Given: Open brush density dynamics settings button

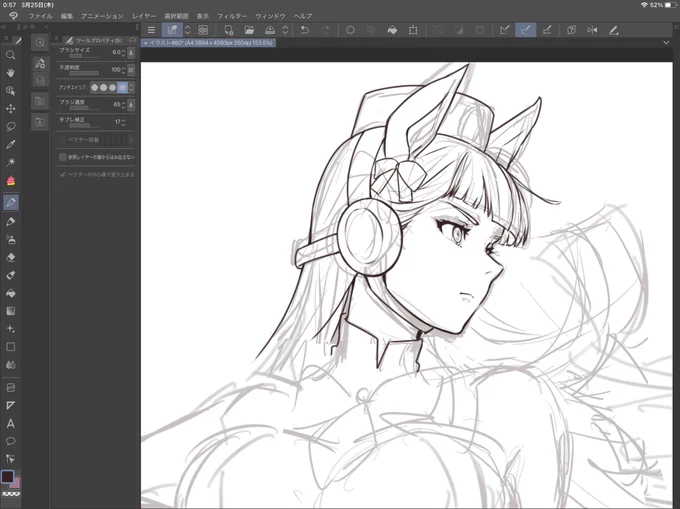Looking at the screenshot, I should click(131, 105).
